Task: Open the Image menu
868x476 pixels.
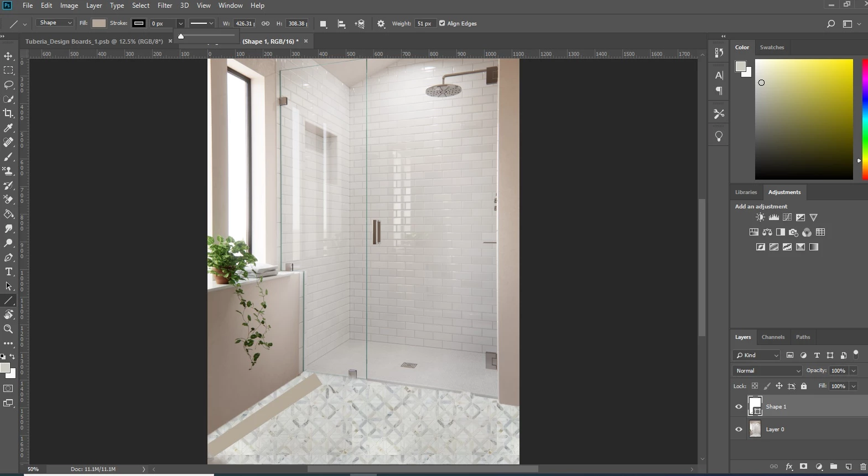Action: (x=69, y=6)
